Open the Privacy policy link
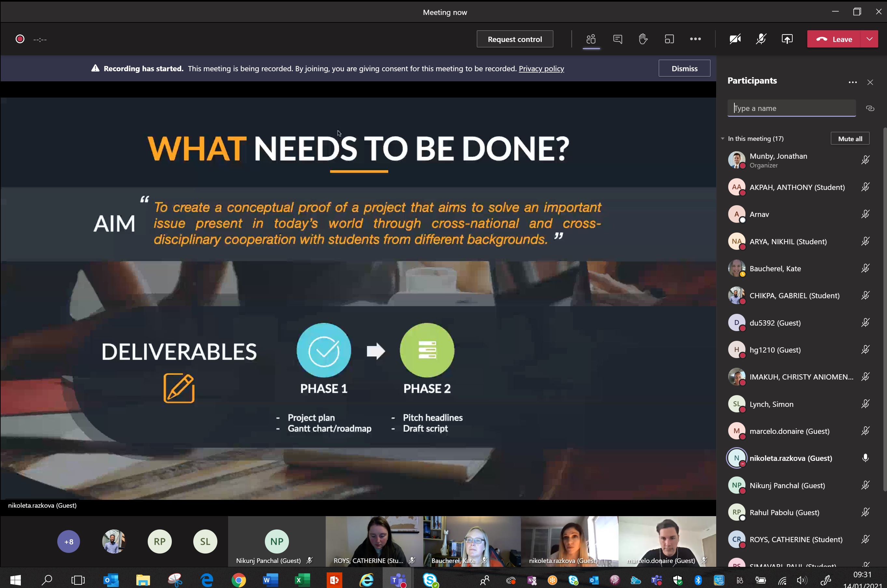The height and width of the screenshot is (588, 887). coord(541,68)
